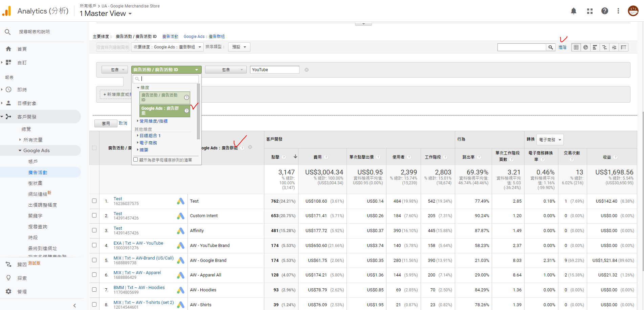Open the 電子商務 conversion dropdown
This screenshot has height=310, width=644.
(550, 140)
